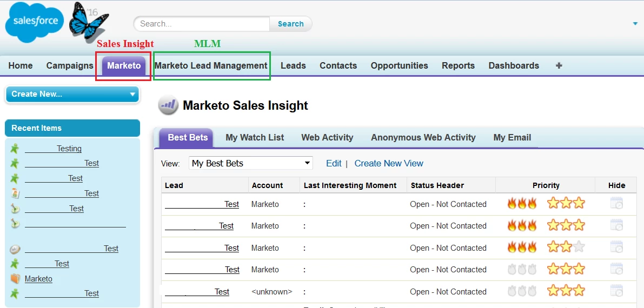Click the Search button
Viewport: 644px width, 308px height.
tap(291, 24)
